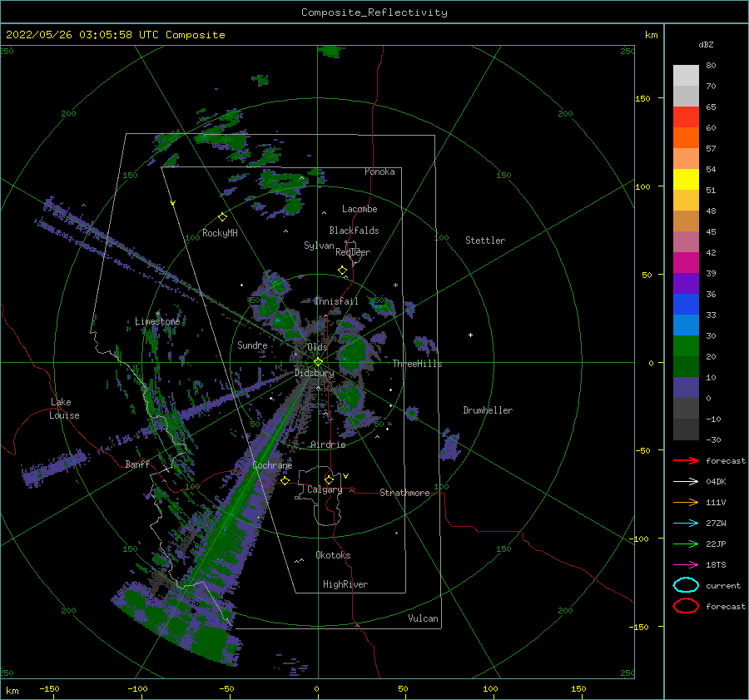This screenshot has height=700, width=749.
Task: Click the red 60-65 dBZ color swatch
Action: 686,117
